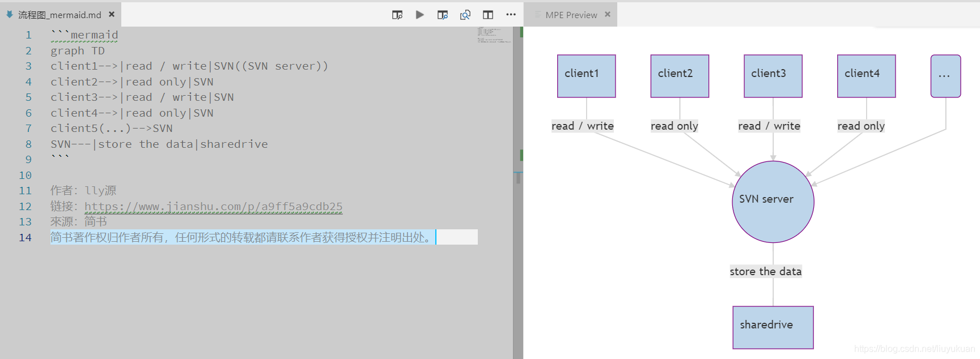Click 'read only' label under client2
Screen dimensions: 980x359
pos(674,126)
